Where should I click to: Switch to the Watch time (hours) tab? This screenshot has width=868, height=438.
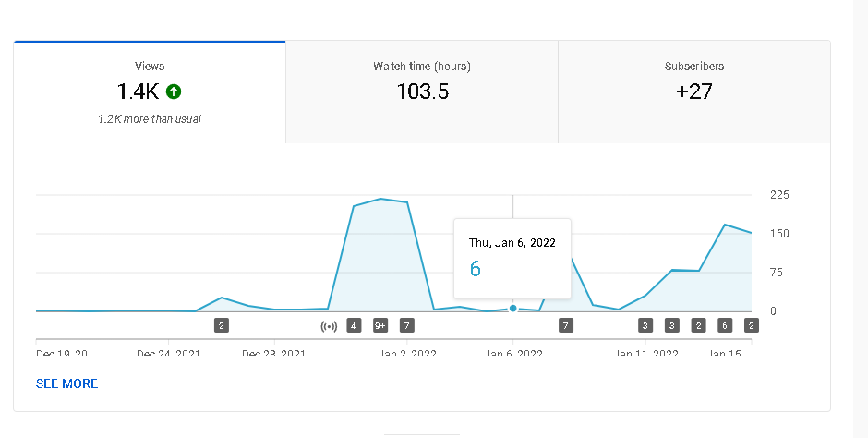[x=422, y=91]
